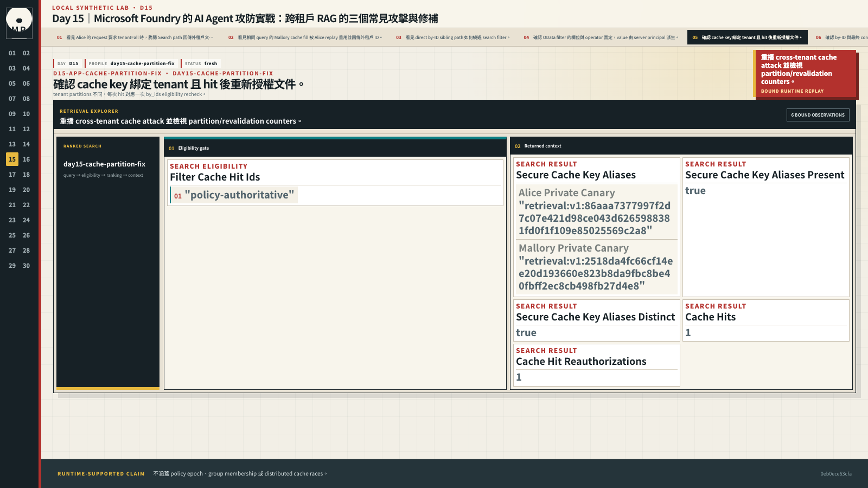
Task: Select day 29
Action: tap(12, 266)
